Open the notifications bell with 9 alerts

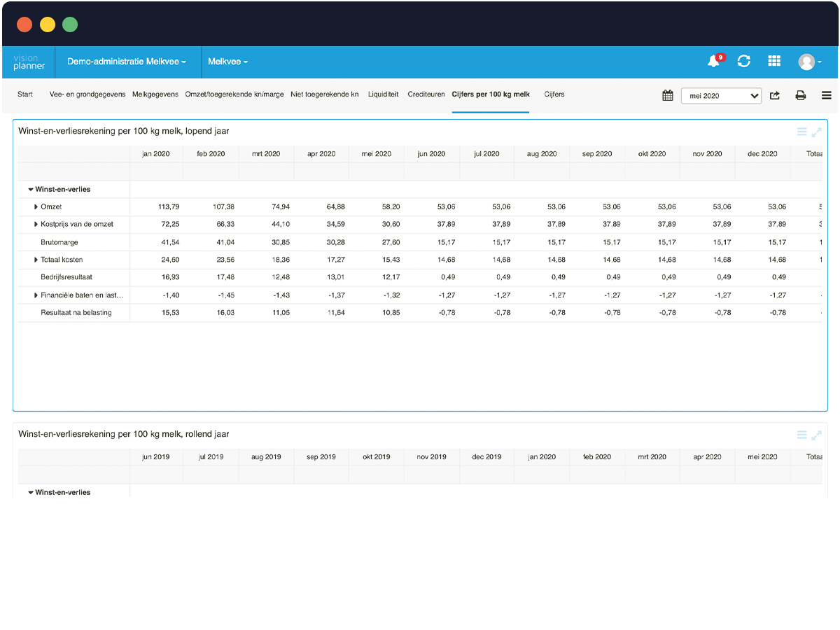coord(715,61)
